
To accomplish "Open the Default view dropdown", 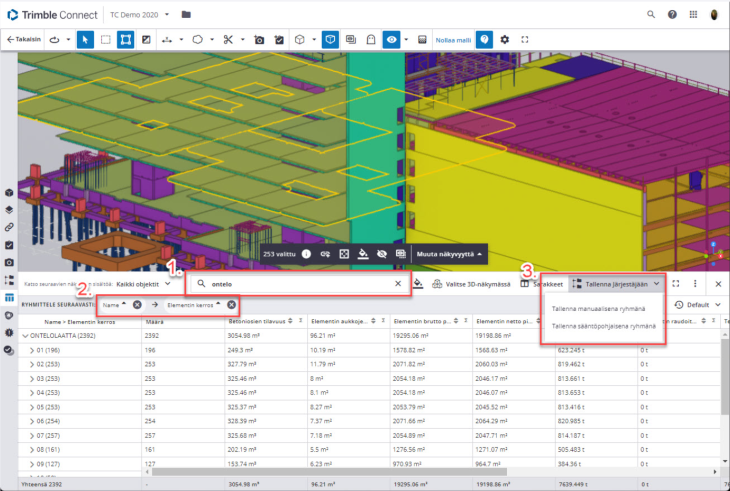I will (x=698, y=305).
